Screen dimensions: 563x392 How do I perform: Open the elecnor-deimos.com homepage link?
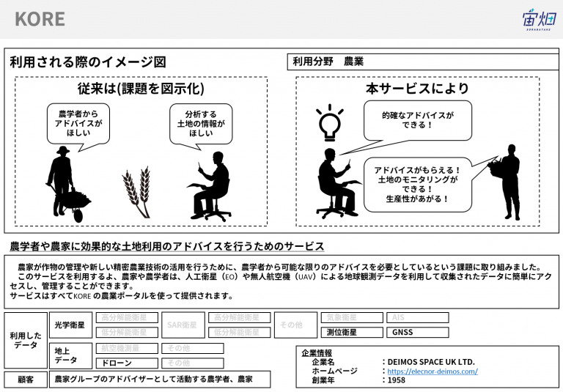point(433,371)
